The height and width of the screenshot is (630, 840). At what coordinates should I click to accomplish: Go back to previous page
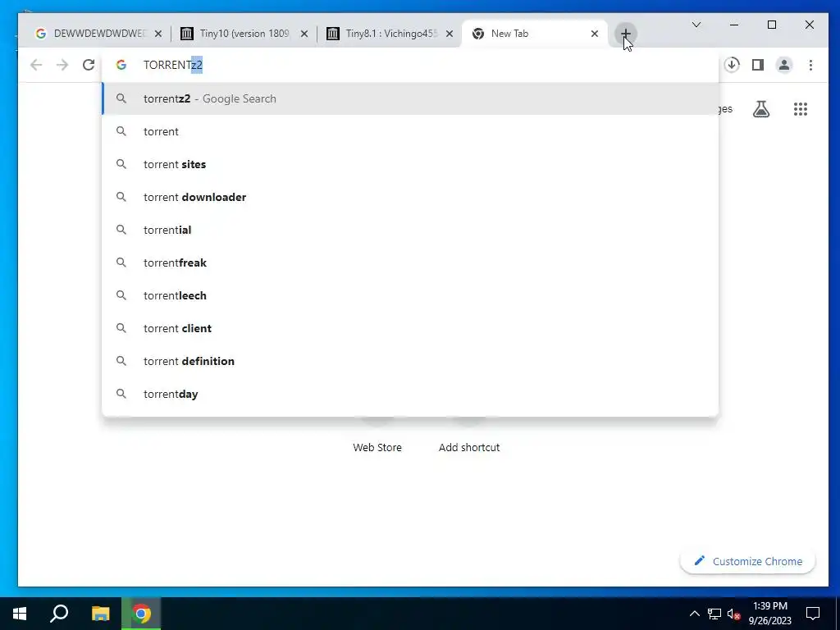[x=36, y=65]
